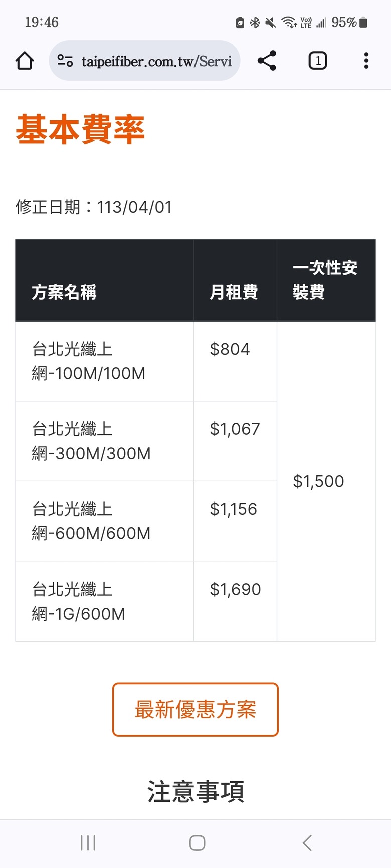Open the three-dot browser menu
This screenshot has width=391, height=868.
pos(366,61)
